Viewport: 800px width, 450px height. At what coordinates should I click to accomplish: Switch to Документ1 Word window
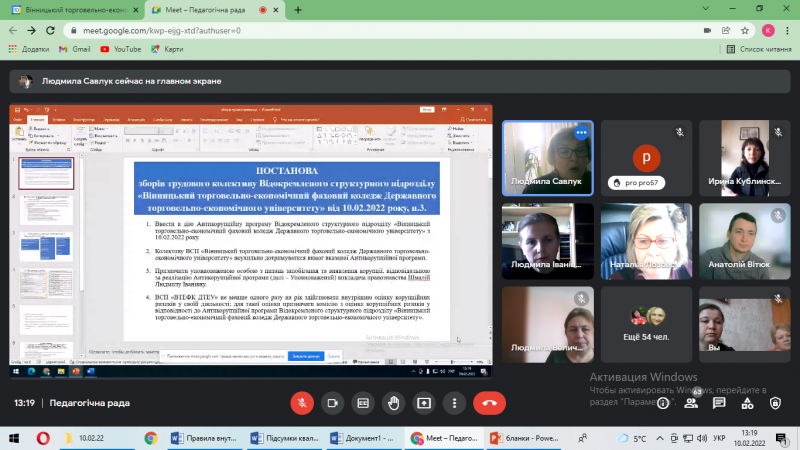tap(363, 438)
